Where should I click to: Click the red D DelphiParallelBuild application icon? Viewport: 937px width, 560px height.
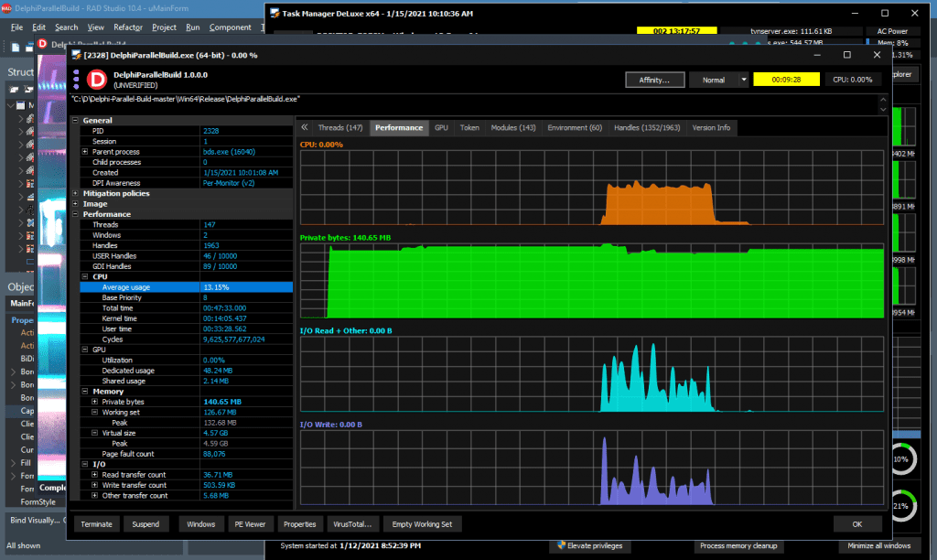pos(97,79)
